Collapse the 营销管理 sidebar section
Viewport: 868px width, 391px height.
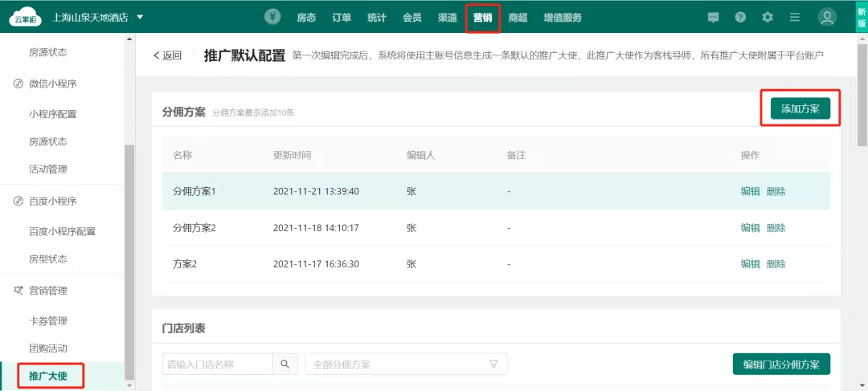[48, 291]
